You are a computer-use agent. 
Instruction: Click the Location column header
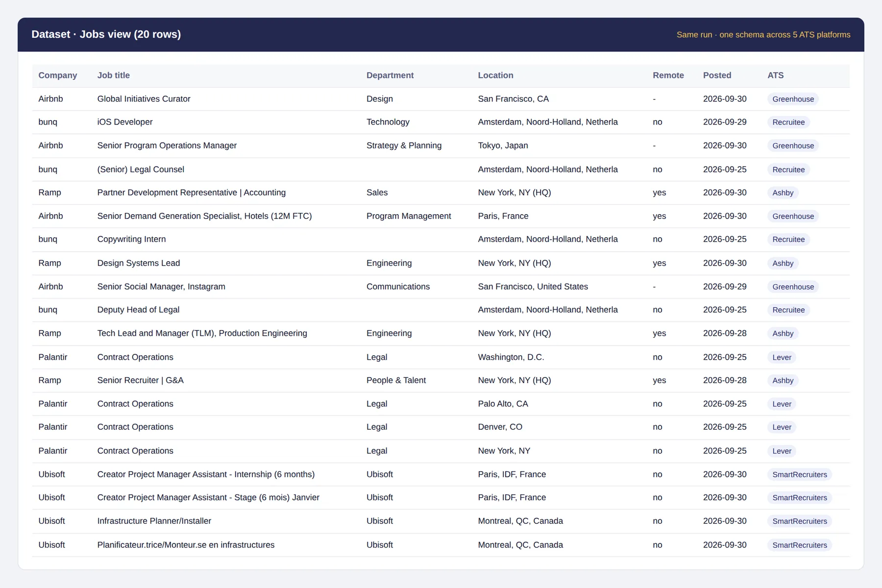(496, 75)
